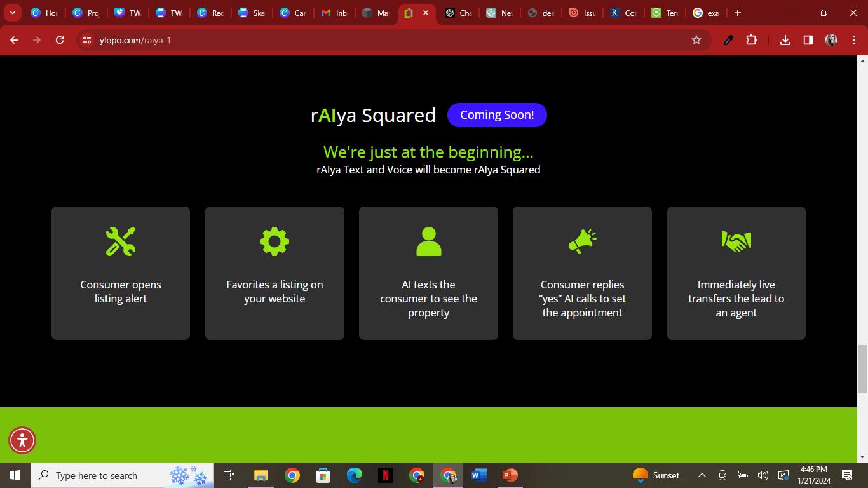Switch to the 'Car' tab
This screenshot has width=868, height=488.
pyautogui.click(x=293, y=13)
